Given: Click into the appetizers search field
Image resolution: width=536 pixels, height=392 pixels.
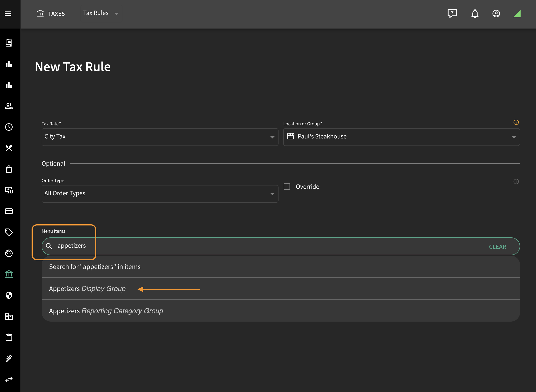Looking at the screenshot, I should coord(281,246).
